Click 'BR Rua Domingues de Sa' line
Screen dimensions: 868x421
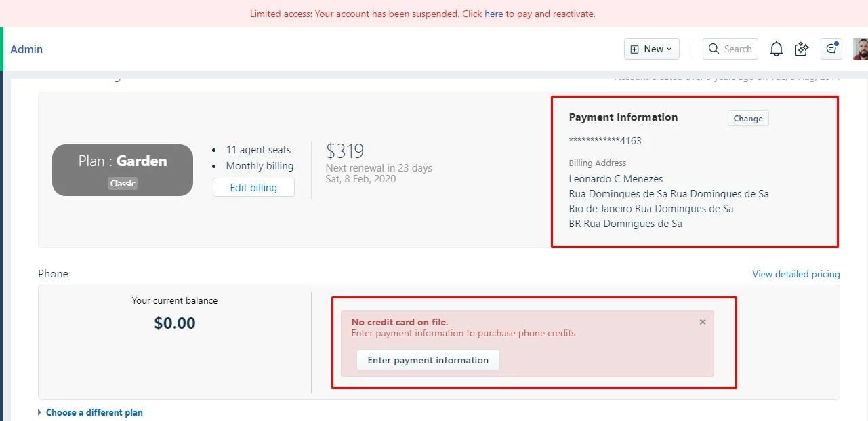point(625,224)
